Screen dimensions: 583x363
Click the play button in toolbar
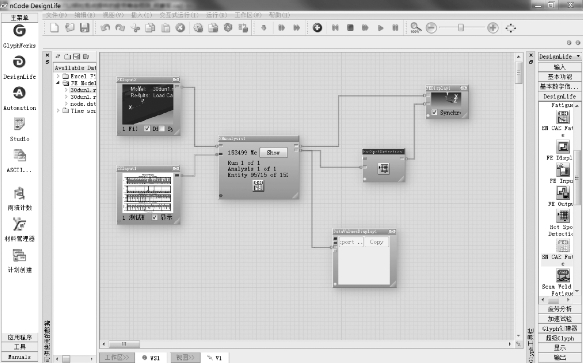(x=380, y=28)
